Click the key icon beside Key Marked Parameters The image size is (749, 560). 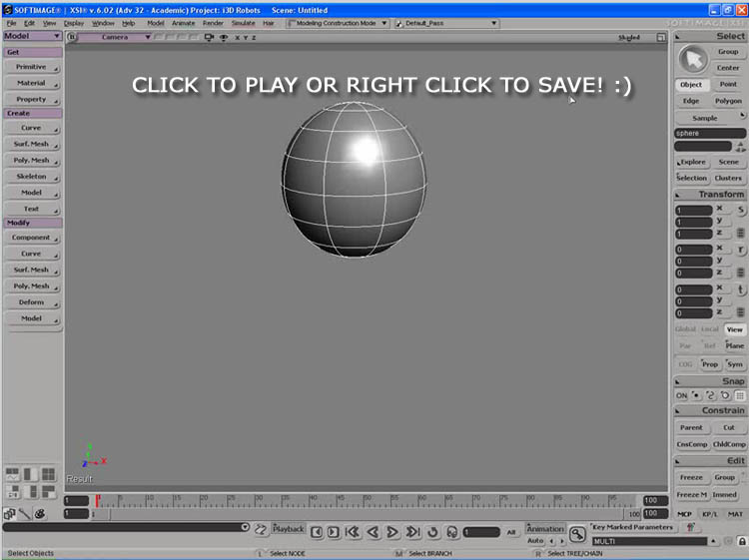(577, 534)
